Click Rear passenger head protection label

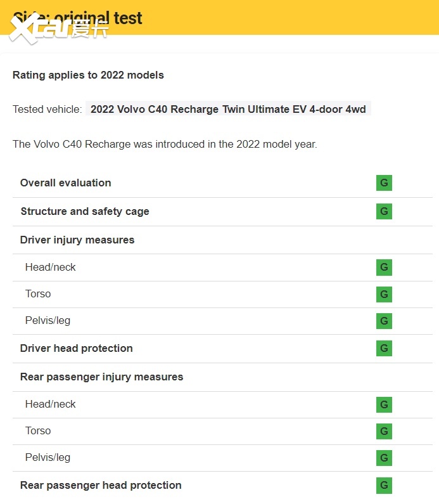pos(101,485)
